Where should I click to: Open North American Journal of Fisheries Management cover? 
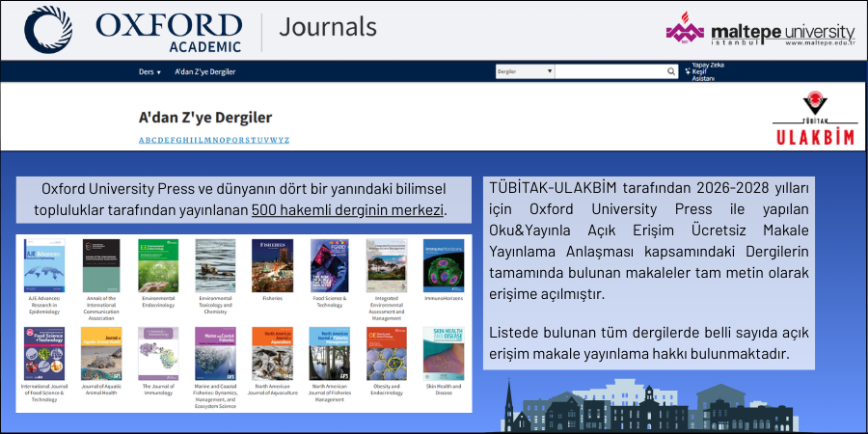click(x=330, y=353)
